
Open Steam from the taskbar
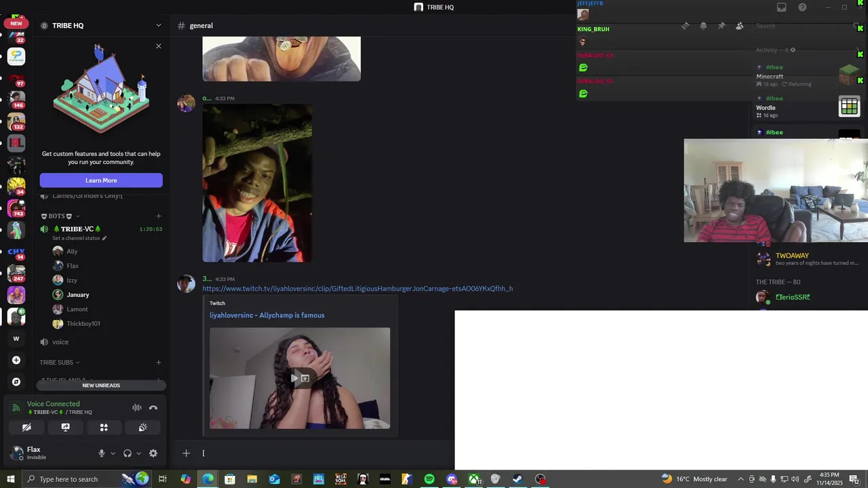tap(517, 479)
